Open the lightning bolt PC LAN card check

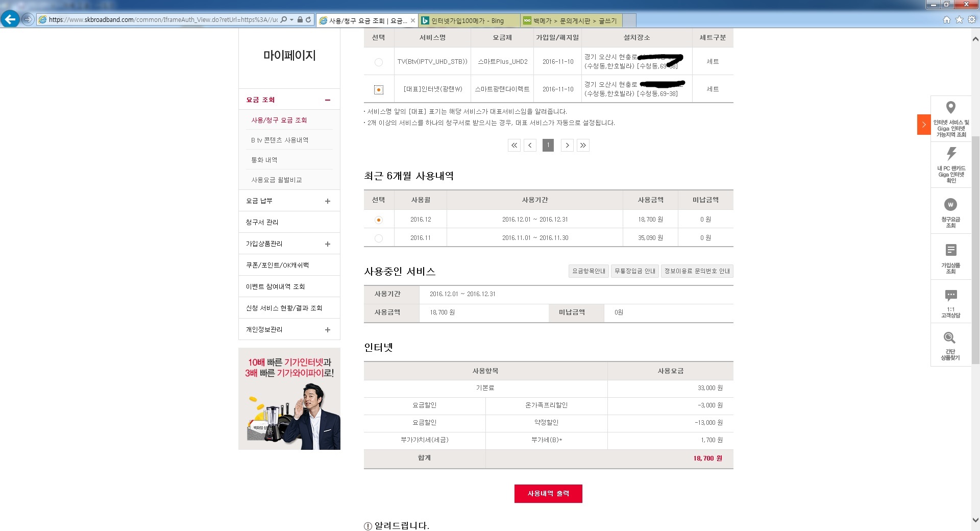pyautogui.click(x=951, y=154)
